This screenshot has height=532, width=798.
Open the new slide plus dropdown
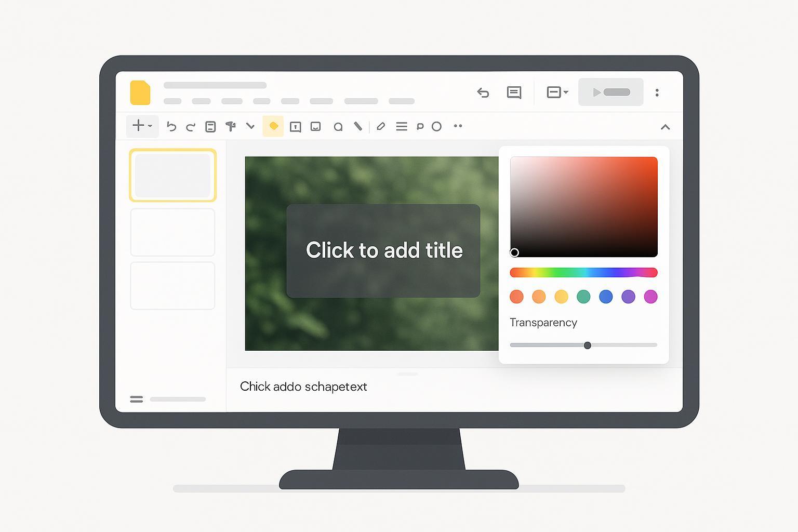(x=142, y=126)
